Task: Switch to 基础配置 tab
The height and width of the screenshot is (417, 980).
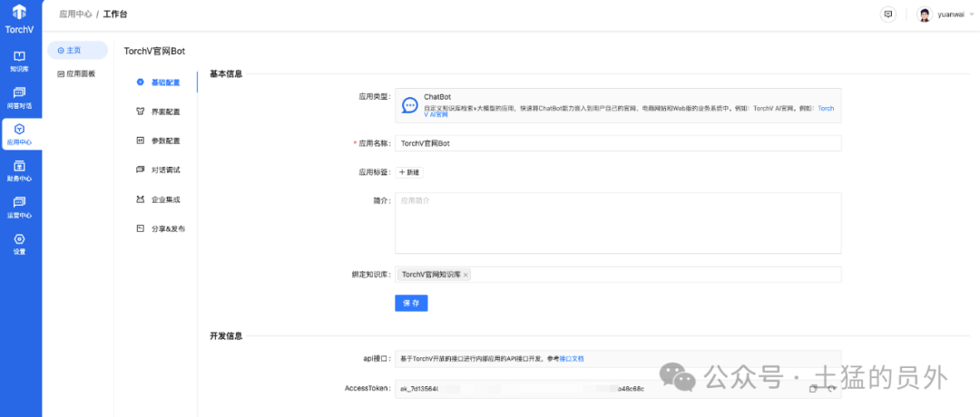Action: [x=160, y=82]
